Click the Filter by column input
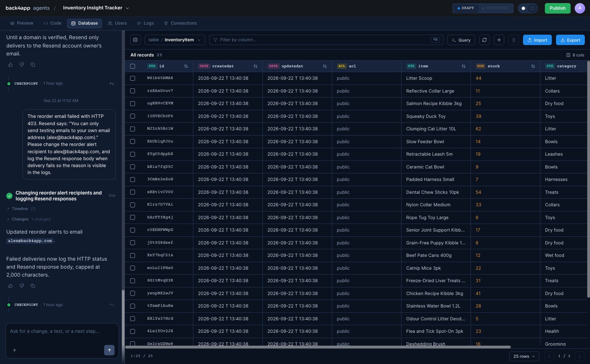590x364 pixels. click(x=326, y=40)
